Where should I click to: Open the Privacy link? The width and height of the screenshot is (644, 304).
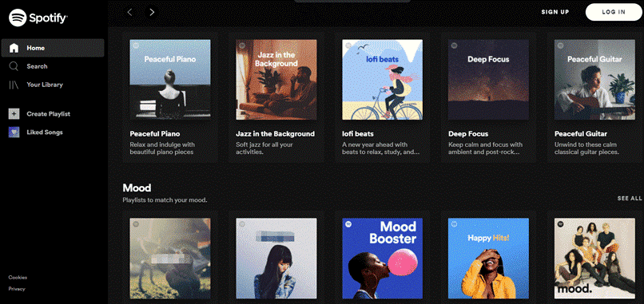(x=17, y=289)
